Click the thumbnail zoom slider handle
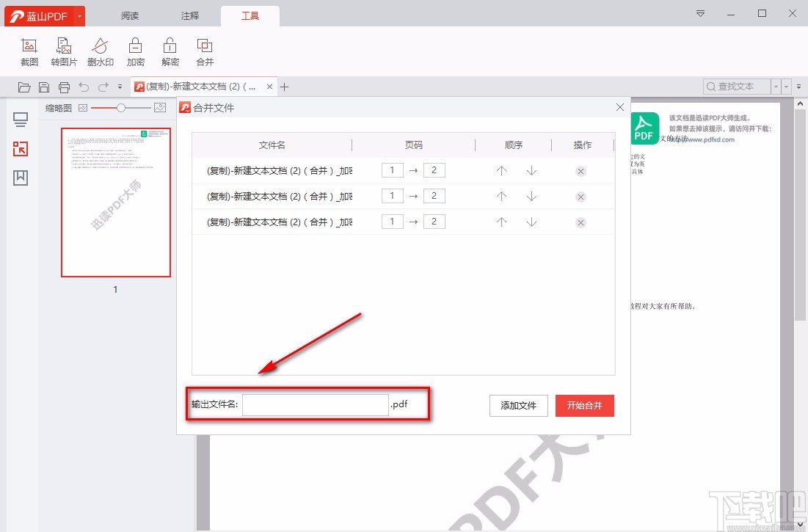 tap(121, 108)
